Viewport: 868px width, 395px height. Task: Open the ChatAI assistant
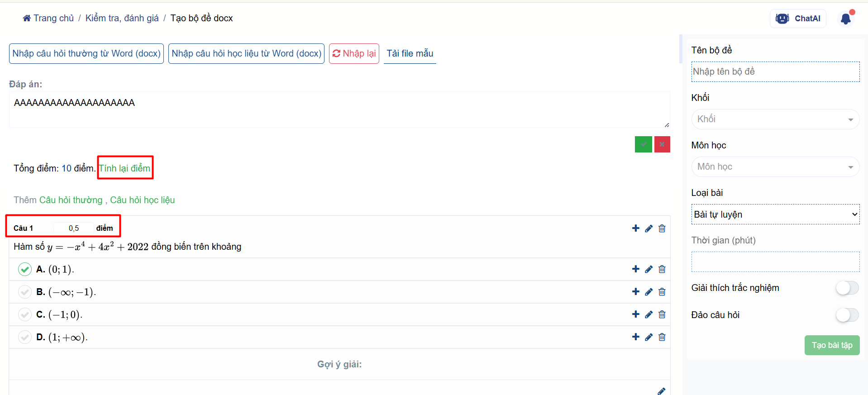click(x=798, y=19)
